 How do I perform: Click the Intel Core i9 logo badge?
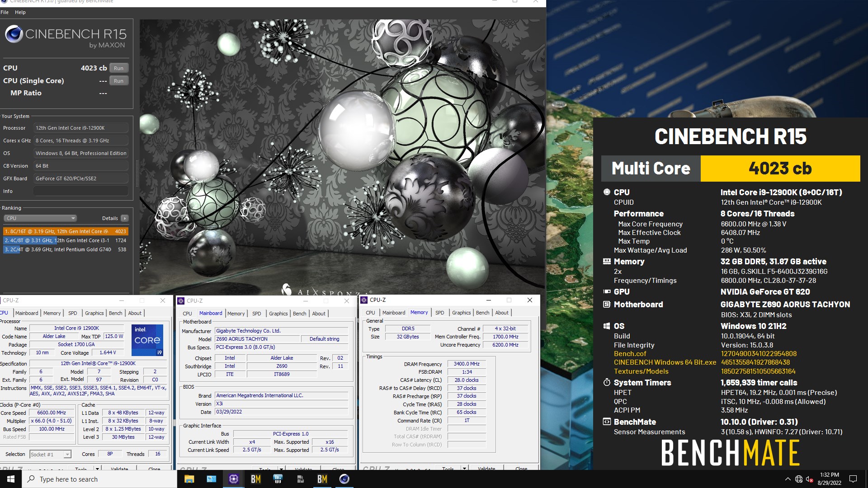[147, 340]
